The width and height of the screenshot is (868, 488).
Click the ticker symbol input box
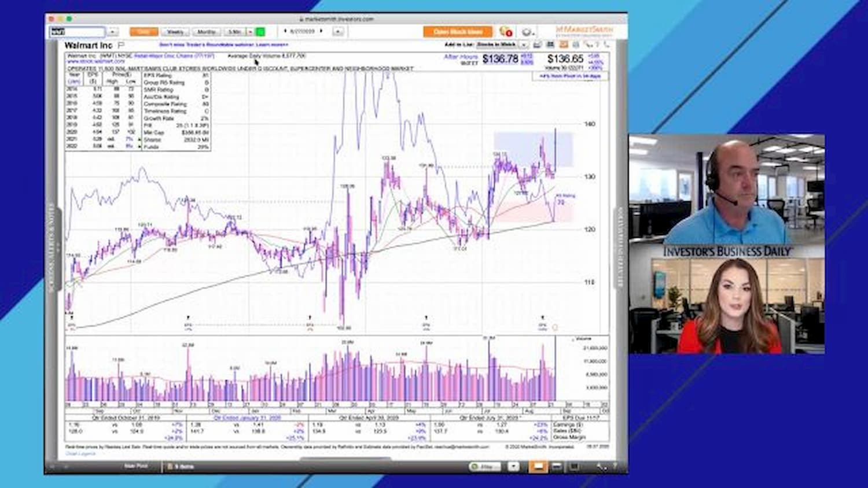pos(78,32)
